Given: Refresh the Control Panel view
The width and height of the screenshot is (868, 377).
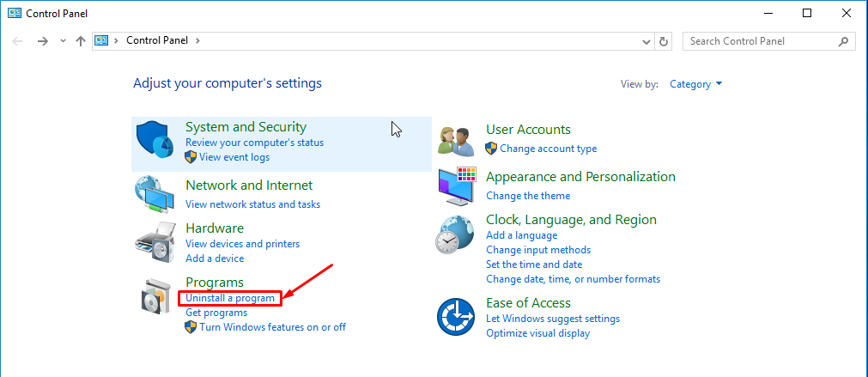Looking at the screenshot, I should point(664,41).
